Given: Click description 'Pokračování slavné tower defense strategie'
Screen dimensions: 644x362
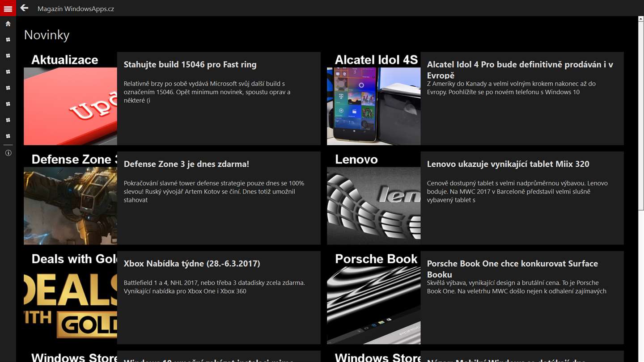Looking at the screenshot, I should click(214, 192).
